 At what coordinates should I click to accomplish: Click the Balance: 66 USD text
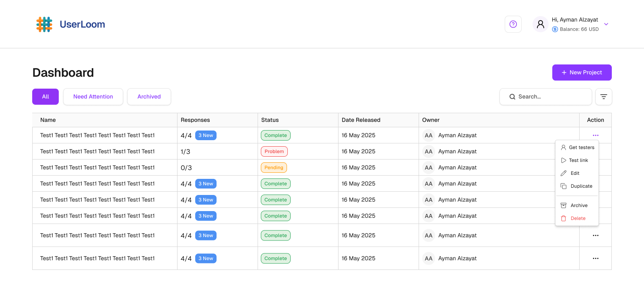click(579, 29)
